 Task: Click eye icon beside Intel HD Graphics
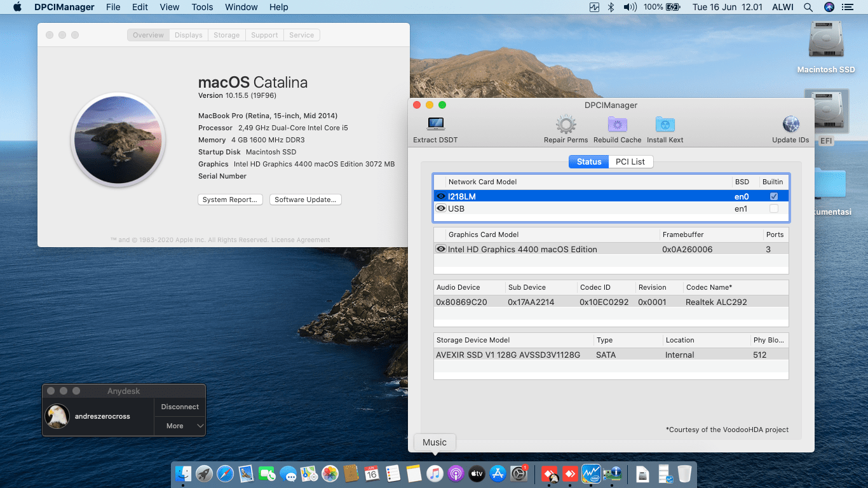441,249
